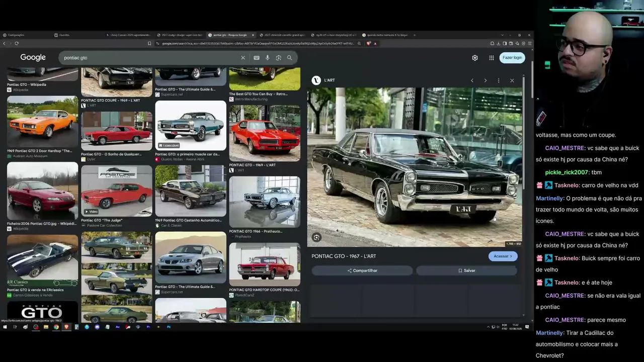The width and height of the screenshot is (644, 362).
Task: Open the Pontiac GTO 1966 Prathauto thumbnail
Action: (x=265, y=202)
